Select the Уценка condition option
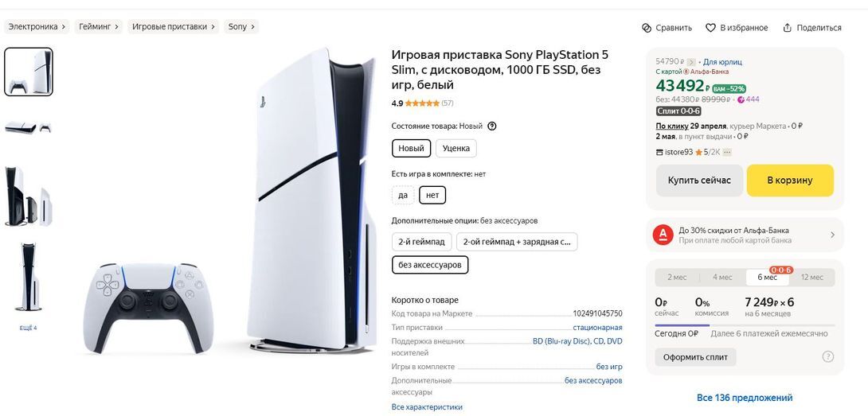868x416 pixels. (456, 148)
